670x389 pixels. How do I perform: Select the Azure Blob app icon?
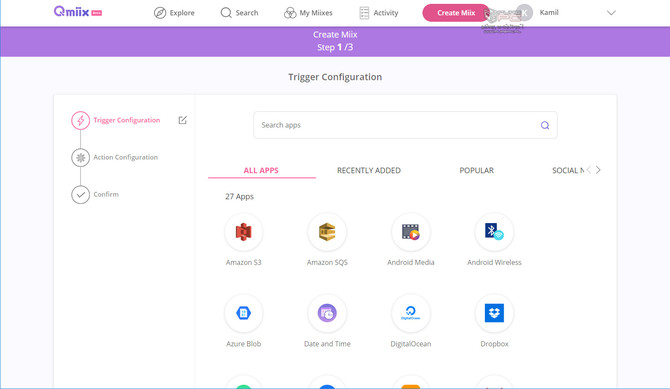tap(244, 313)
